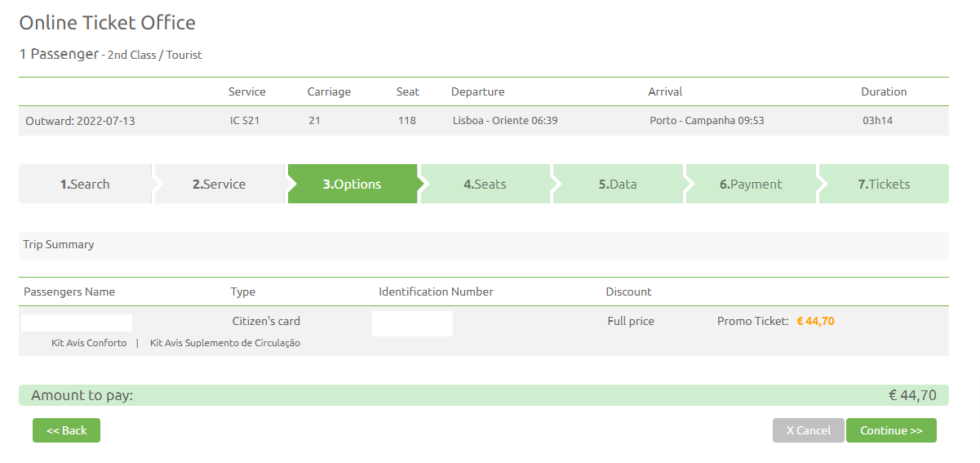Click the << Back button

[66, 430]
